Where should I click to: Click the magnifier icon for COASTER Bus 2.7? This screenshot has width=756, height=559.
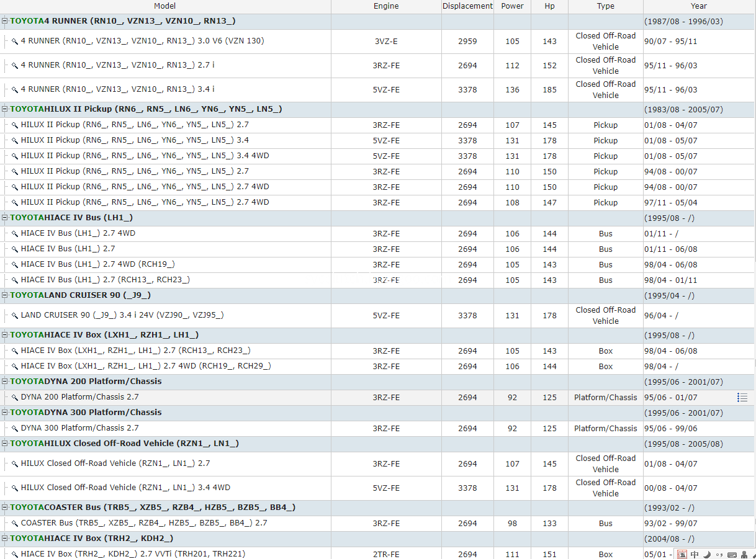(15, 524)
